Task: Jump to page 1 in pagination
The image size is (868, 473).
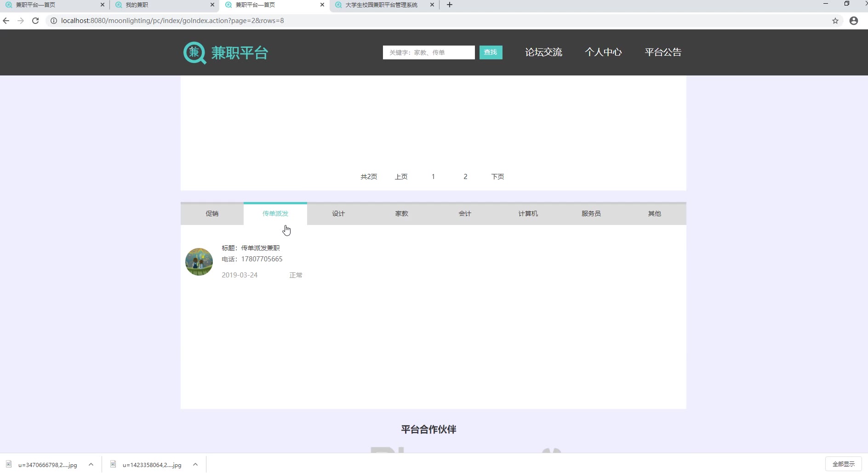Action: [x=433, y=177]
